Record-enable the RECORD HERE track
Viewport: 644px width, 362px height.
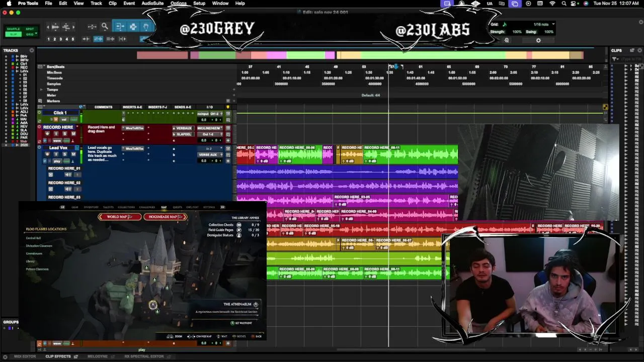[x=47, y=134]
